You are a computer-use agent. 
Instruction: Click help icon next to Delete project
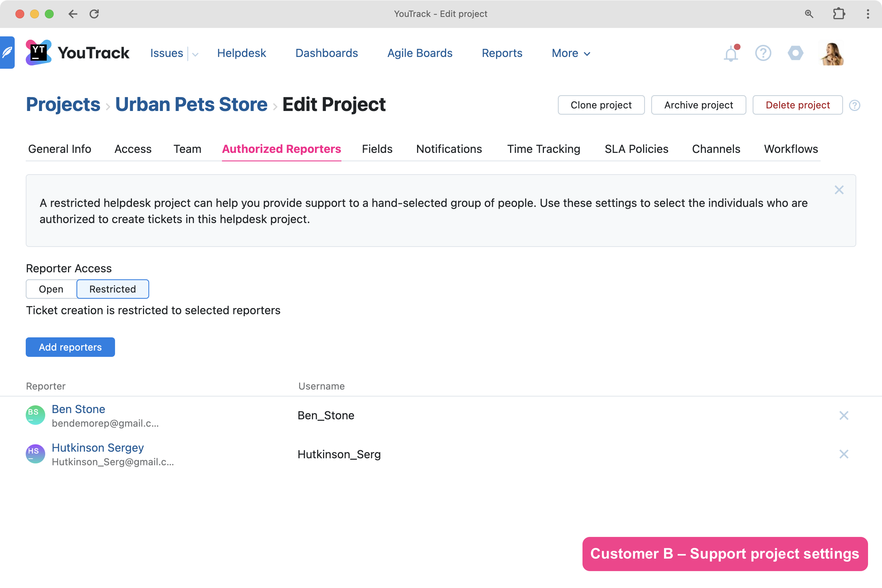coord(855,105)
